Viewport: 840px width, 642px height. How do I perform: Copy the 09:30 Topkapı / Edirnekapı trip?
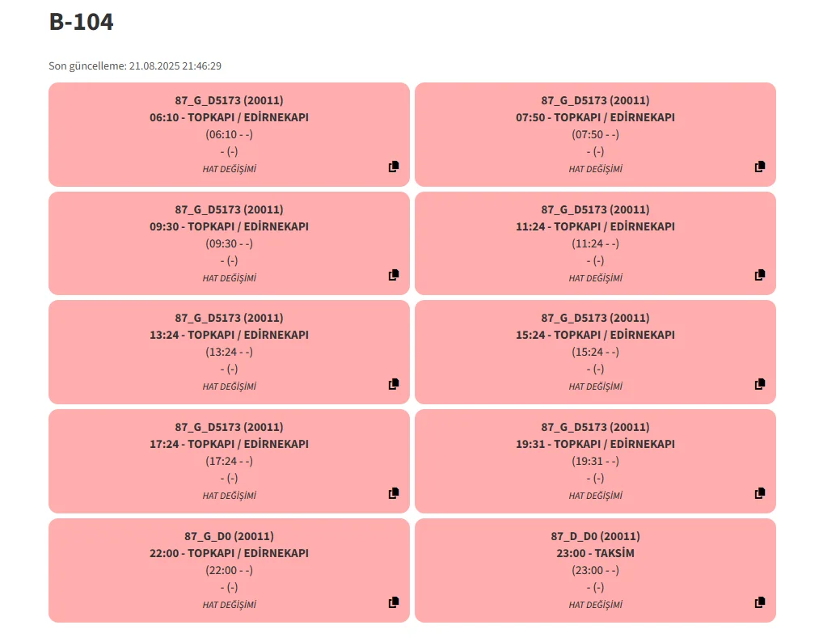pyautogui.click(x=394, y=275)
